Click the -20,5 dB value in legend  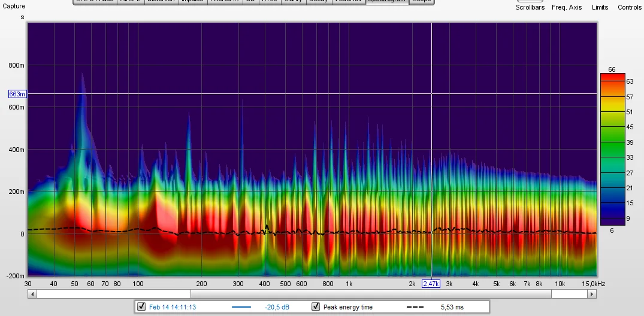[277, 307]
